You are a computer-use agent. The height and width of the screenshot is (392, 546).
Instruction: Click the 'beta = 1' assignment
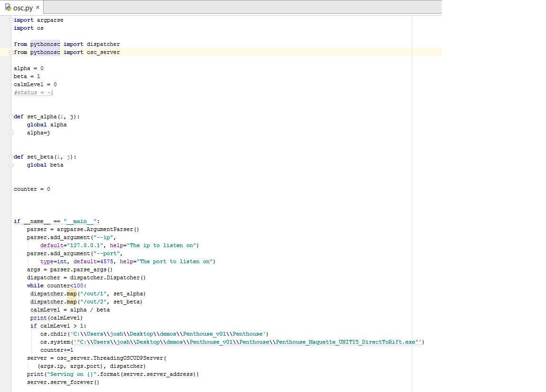27,76
